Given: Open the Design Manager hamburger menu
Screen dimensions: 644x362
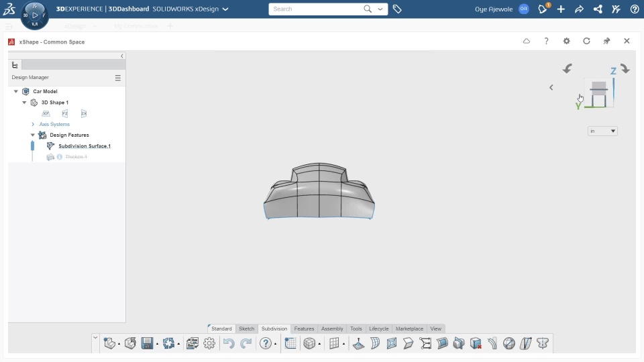Looking at the screenshot, I should coord(118,78).
